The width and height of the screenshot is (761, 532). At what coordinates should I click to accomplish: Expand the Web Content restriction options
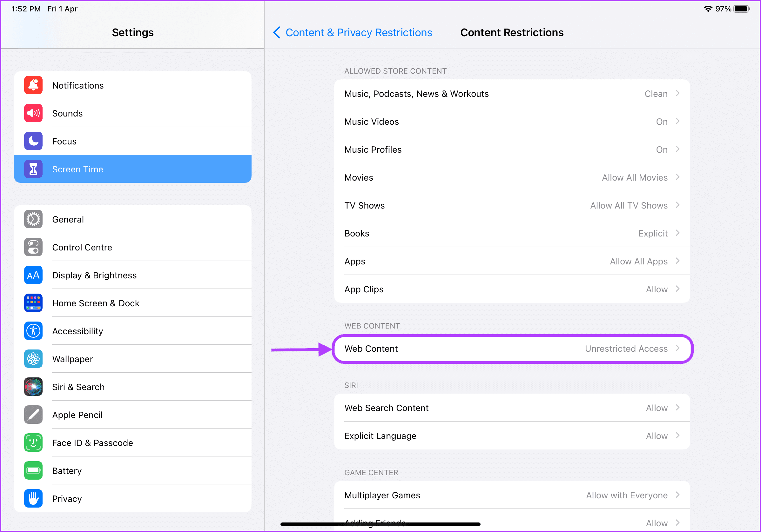(511, 348)
